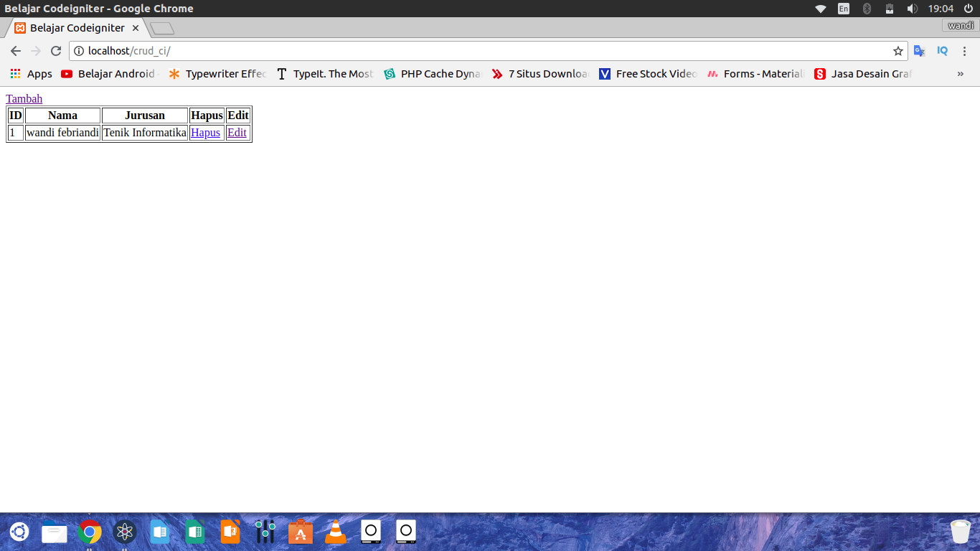Open the TypeIt. The Most bookmark
The width and height of the screenshot is (980, 551).
tap(325, 74)
